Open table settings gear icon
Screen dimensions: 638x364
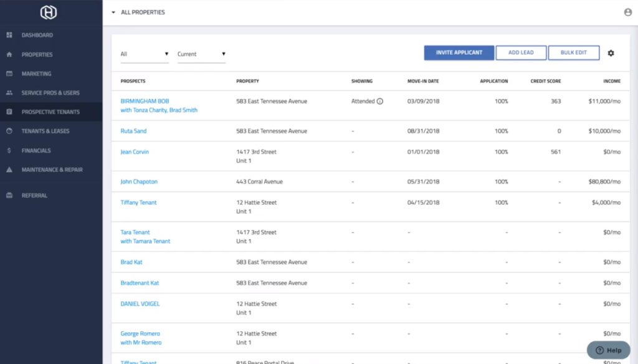tap(611, 54)
